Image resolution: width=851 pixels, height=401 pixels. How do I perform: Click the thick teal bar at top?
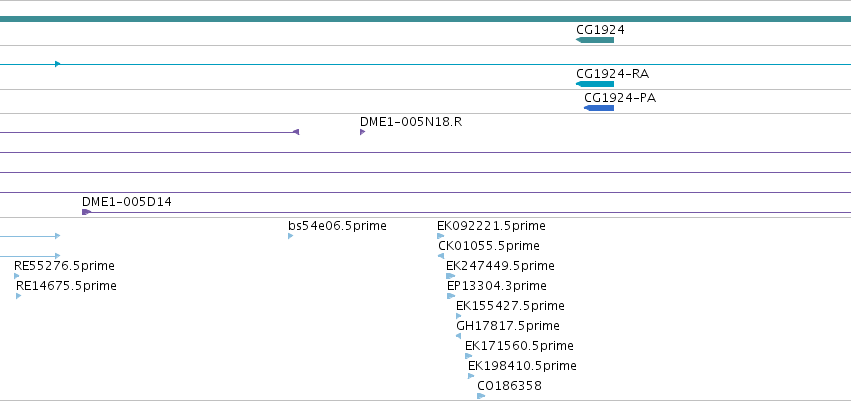coord(426,19)
